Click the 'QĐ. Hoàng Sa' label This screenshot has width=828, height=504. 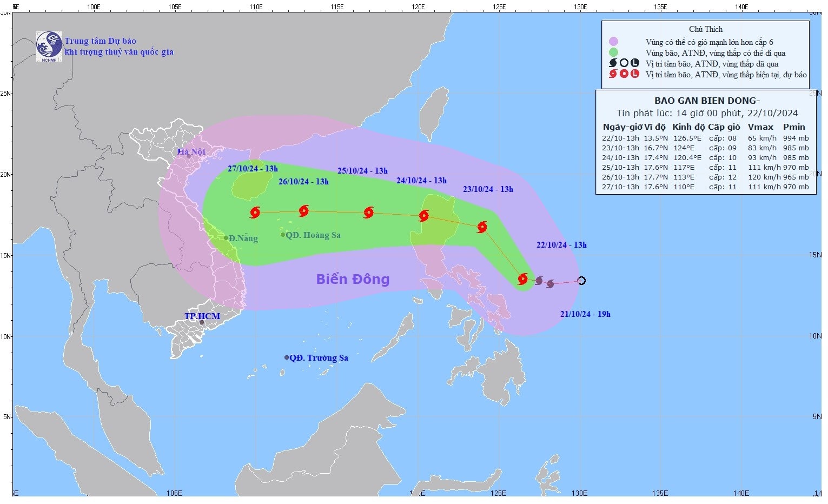pos(313,235)
